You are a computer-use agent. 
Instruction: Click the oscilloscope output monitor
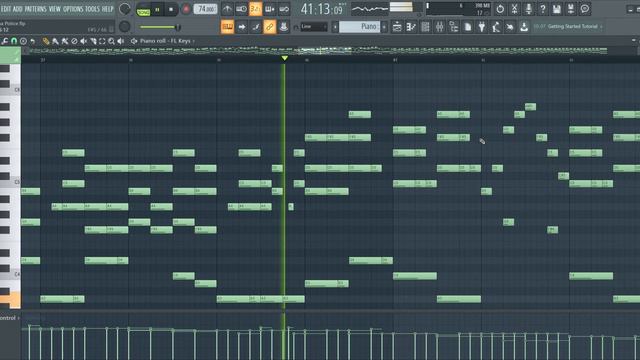click(x=370, y=9)
